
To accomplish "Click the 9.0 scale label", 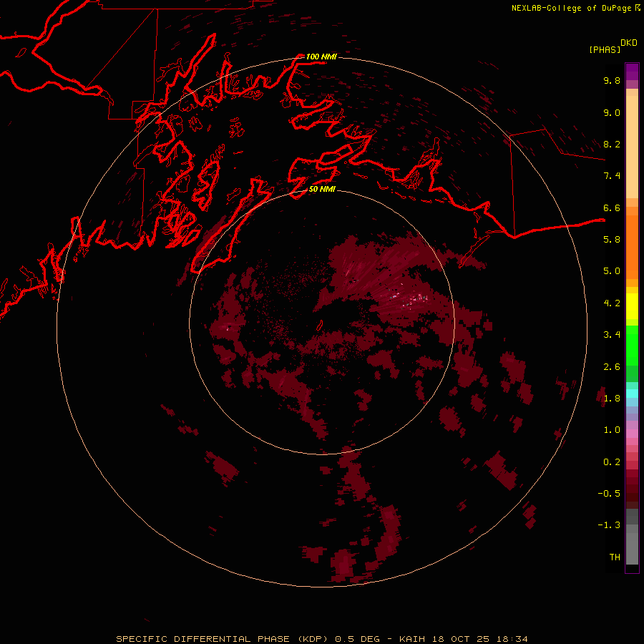I will pyautogui.click(x=612, y=112).
